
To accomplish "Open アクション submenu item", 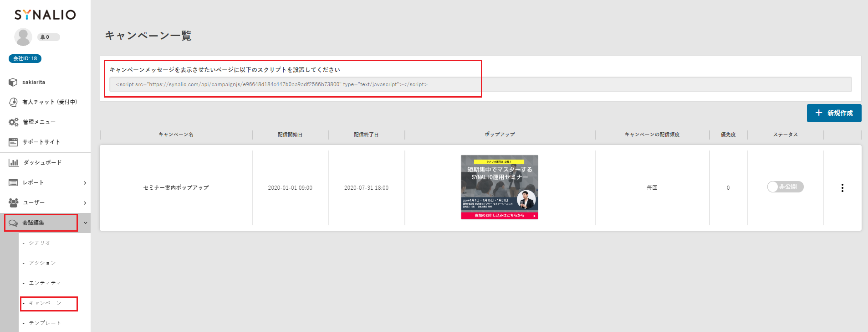I will pos(42,263).
